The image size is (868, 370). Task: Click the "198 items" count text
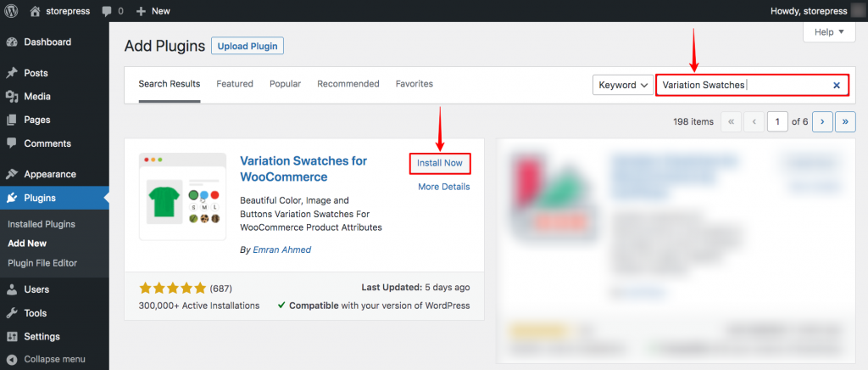693,122
